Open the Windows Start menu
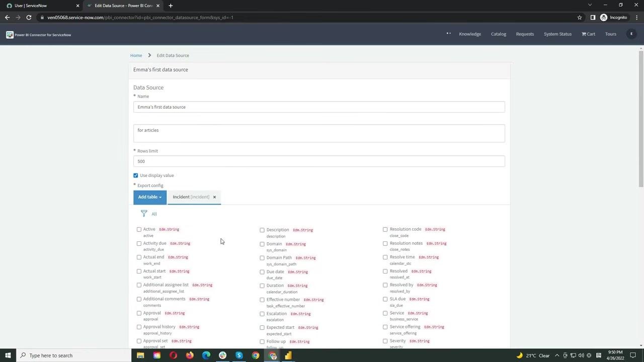644x362 pixels. (8, 355)
